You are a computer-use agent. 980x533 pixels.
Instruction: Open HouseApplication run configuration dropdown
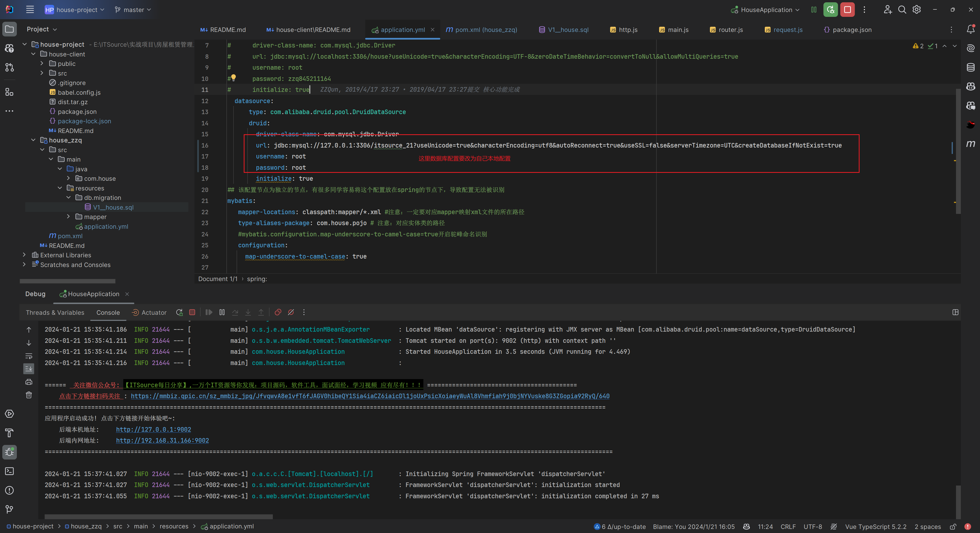(x=765, y=9)
